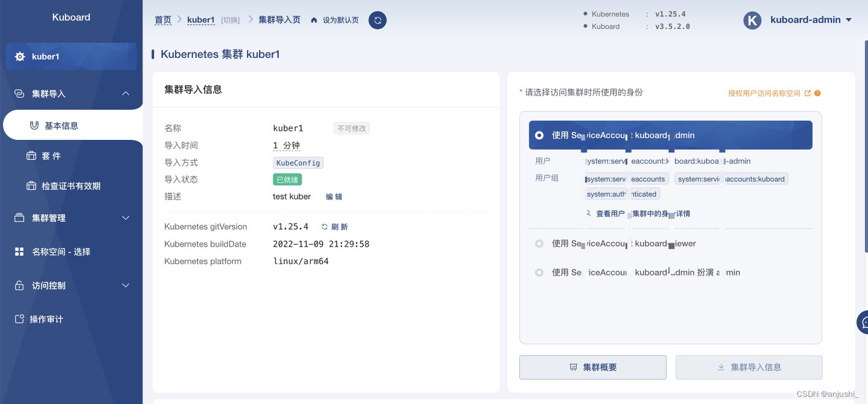Image resolution: width=868 pixels, height=404 pixels.
Task: Select ServiceAccount kuboard-admin identity radio
Action: [539, 136]
